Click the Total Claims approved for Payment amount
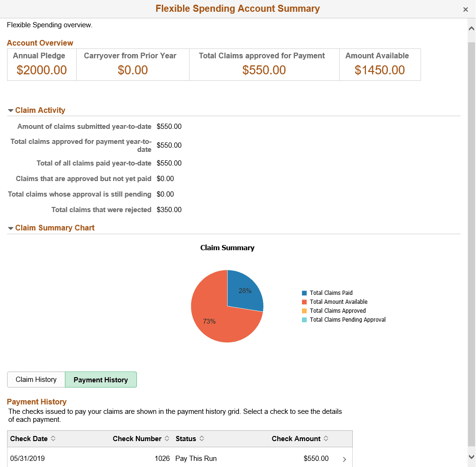The height and width of the screenshot is (467, 476). (x=264, y=70)
